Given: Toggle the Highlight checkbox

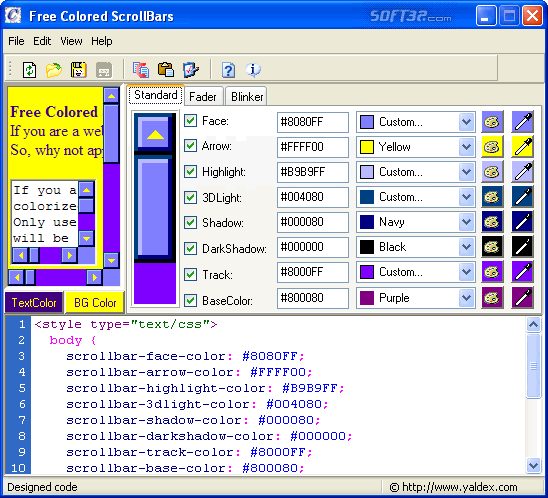Looking at the screenshot, I should pos(190,171).
